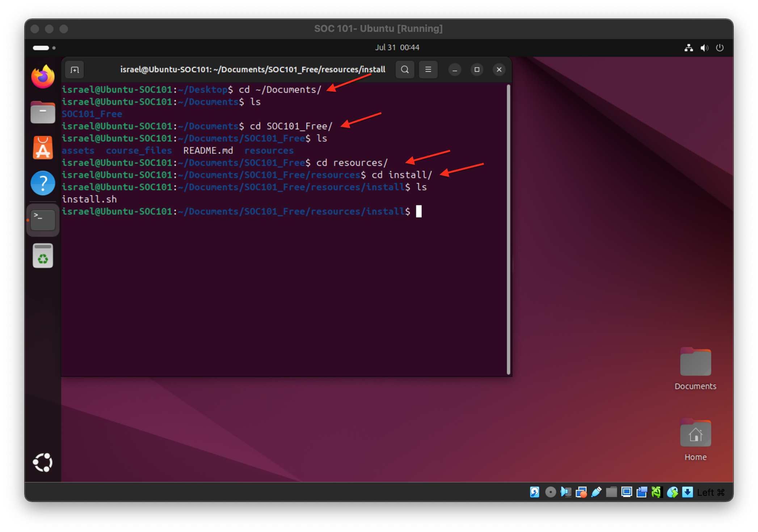
Task: Open the Files manager in the dock
Action: point(43,113)
